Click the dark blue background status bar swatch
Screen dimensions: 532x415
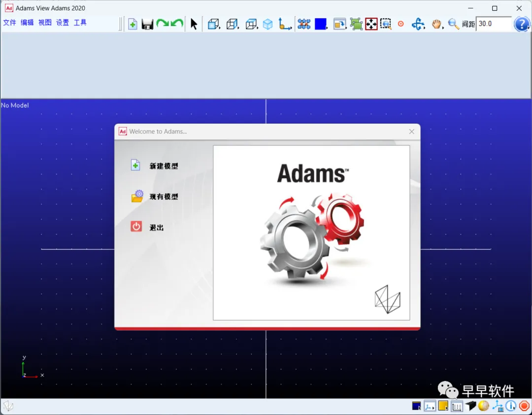click(416, 406)
